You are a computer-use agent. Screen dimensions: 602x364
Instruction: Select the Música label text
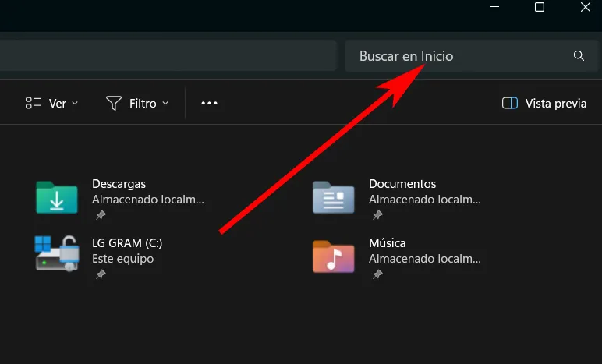(388, 242)
